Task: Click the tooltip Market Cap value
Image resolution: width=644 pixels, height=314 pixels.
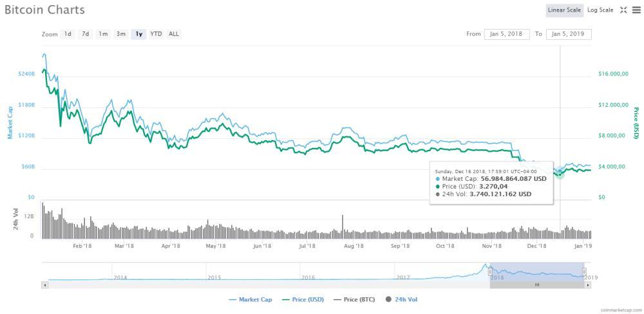Action: (x=513, y=179)
